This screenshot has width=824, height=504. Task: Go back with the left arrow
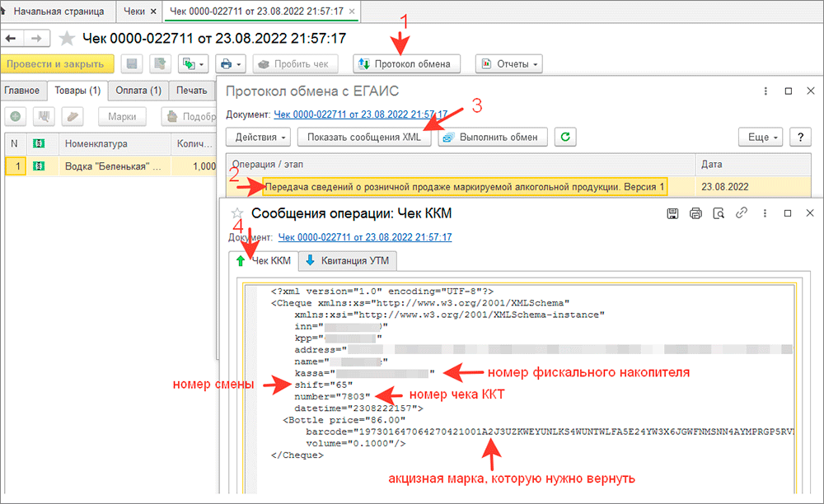click(x=12, y=39)
